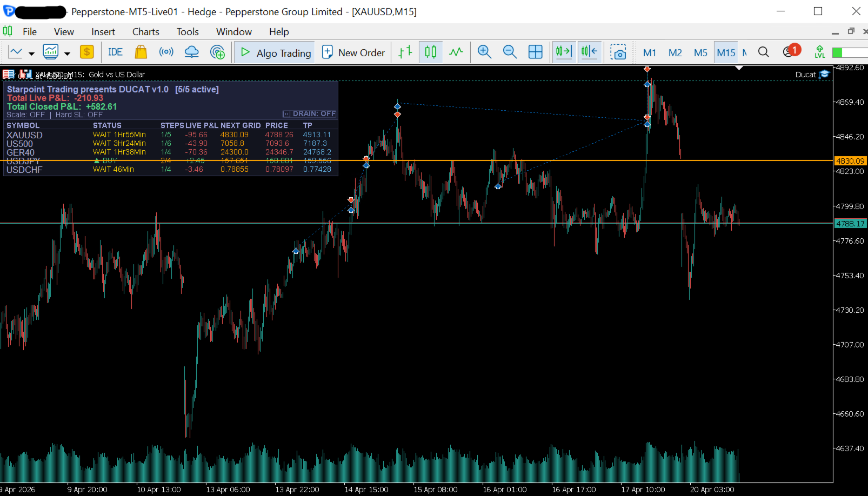Screen dimensions: 868x496
Task: Open the search magnifier icon
Action: tap(763, 52)
